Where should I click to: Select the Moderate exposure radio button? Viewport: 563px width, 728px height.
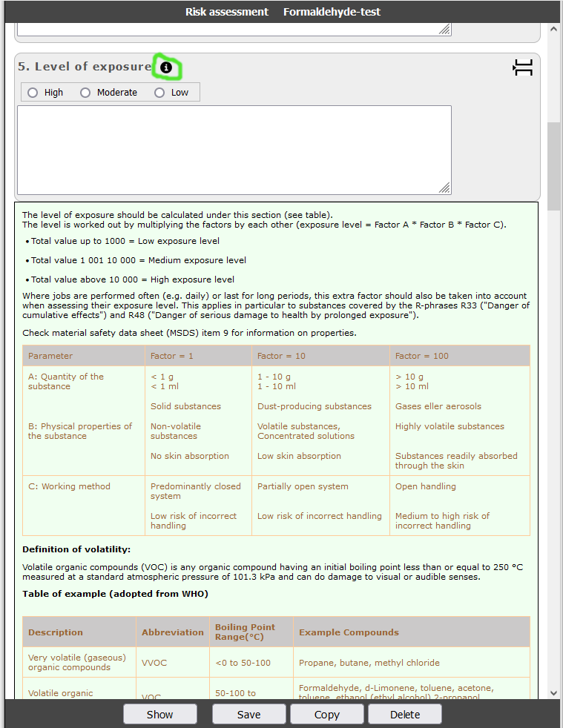[85, 93]
